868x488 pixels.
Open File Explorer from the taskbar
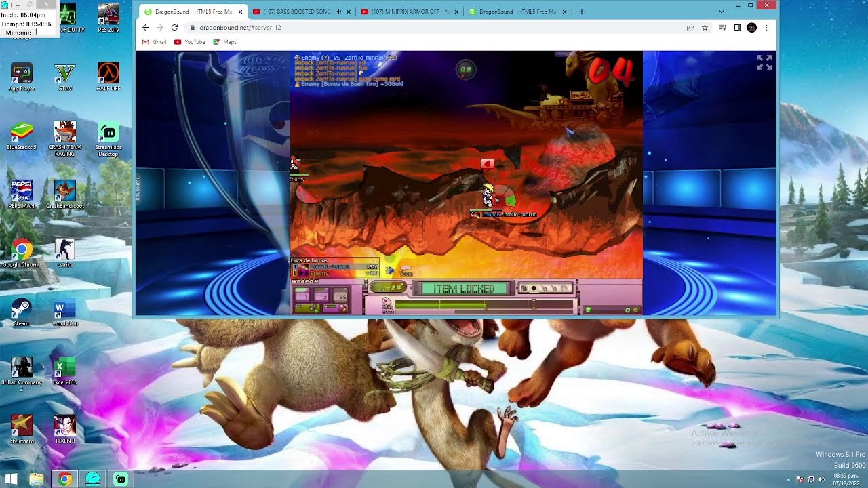37,479
